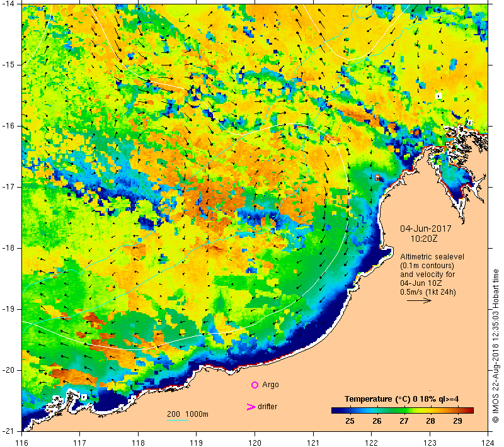Click the -17 latitude axis label
This screenshot has height=447, width=504.
click(x=9, y=187)
